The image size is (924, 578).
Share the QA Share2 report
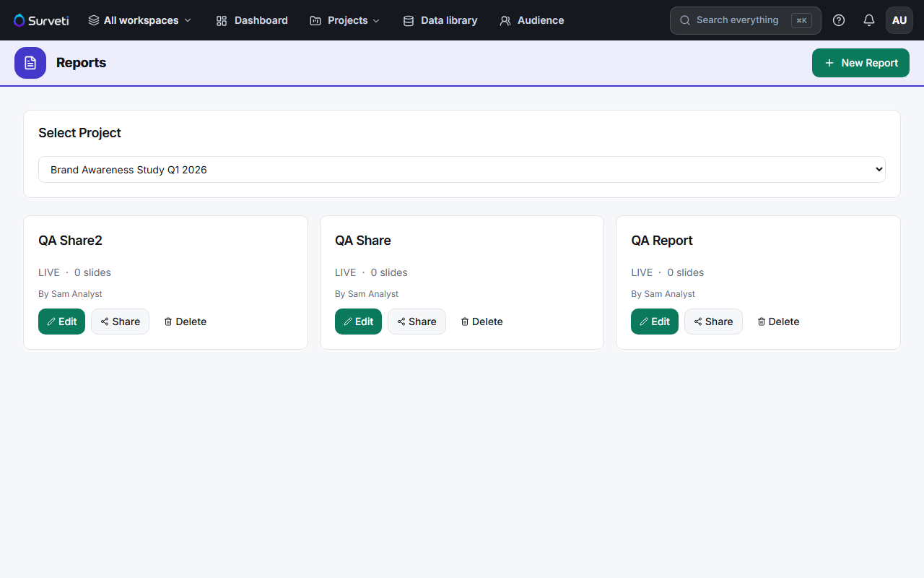coord(120,322)
